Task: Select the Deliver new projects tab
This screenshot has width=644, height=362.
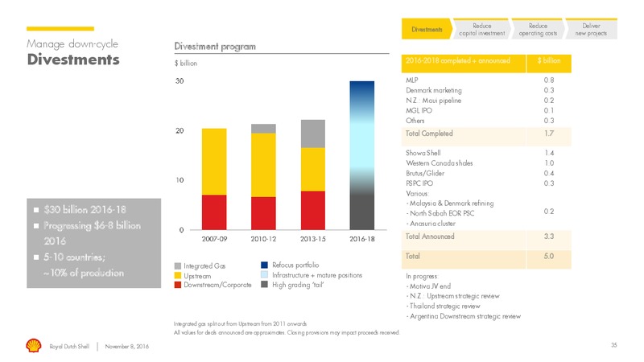Action: [x=591, y=29]
